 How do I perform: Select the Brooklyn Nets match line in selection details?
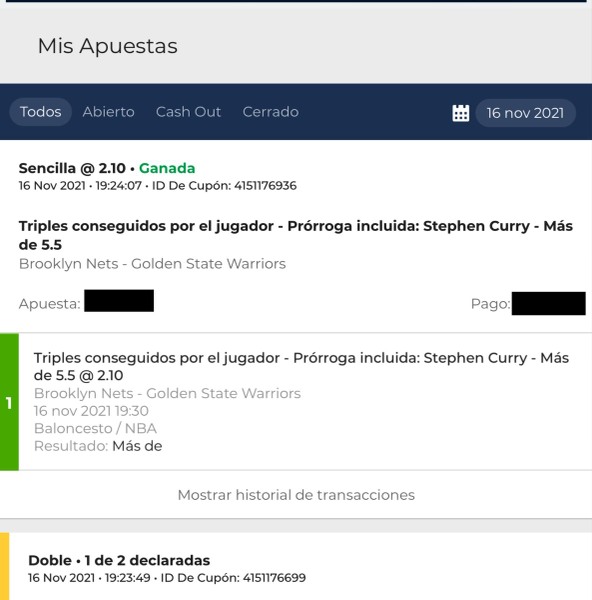click(x=167, y=393)
